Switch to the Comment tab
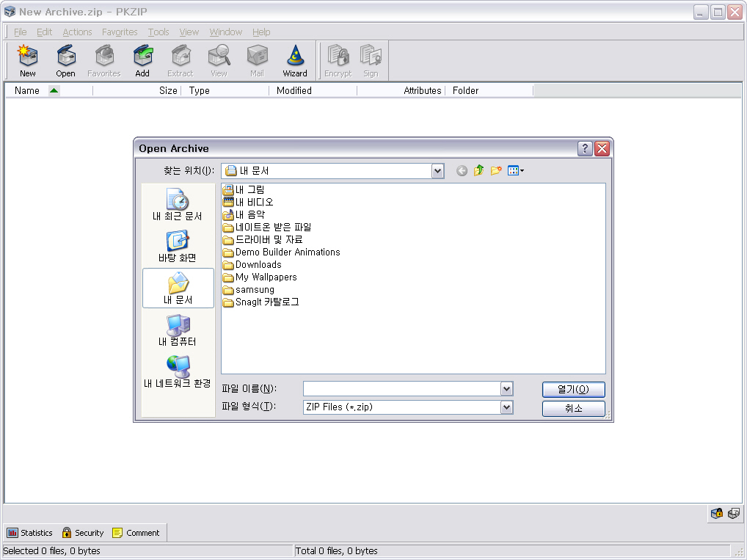747x560 pixels. 136,533
